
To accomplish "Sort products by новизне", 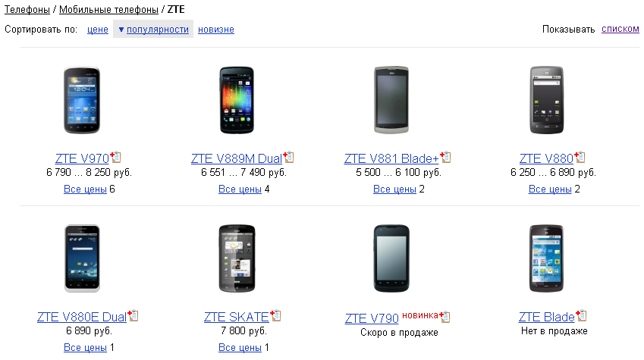I will click(216, 29).
